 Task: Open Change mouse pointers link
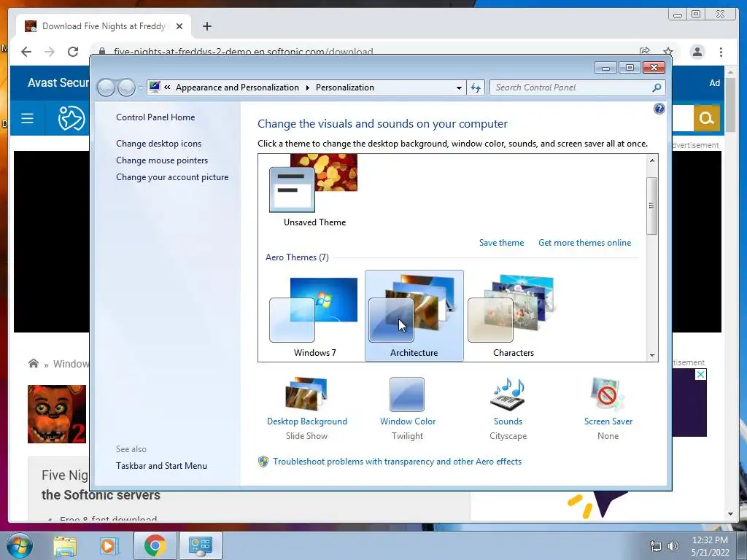pyautogui.click(x=162, y=160)
